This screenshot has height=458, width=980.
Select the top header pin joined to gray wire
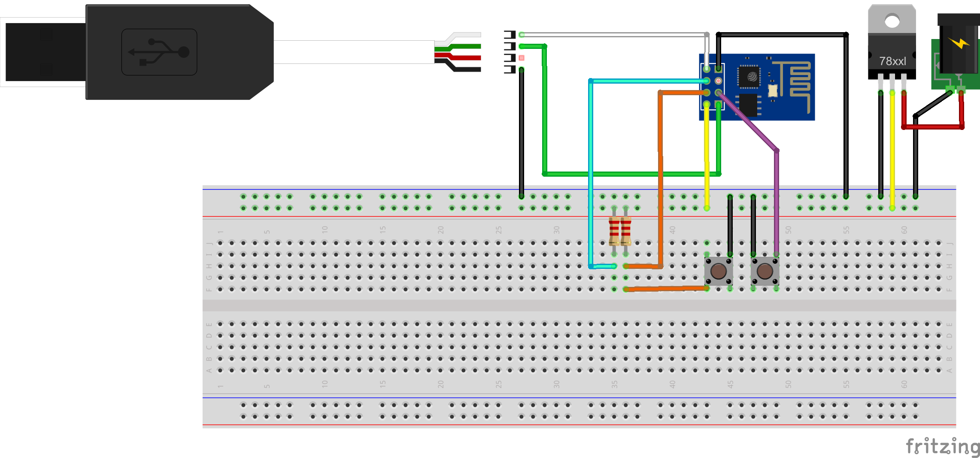(510, 35)
